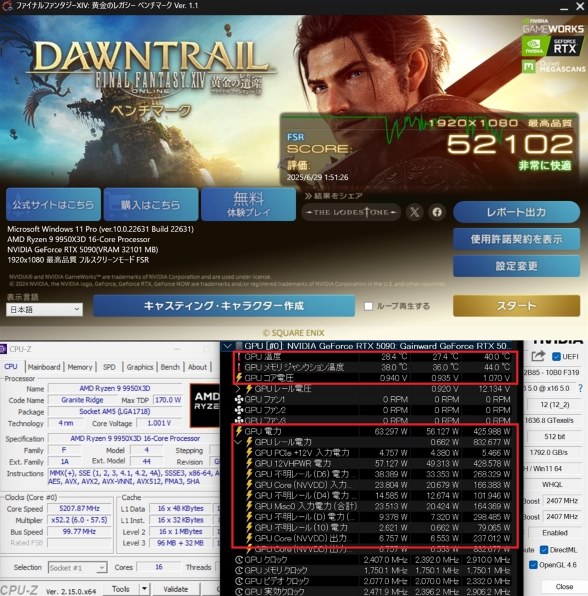Click lightning icon beside GPU Misc0 入力電力
Screen dimensions: 588x596
(x=249, y=506)
